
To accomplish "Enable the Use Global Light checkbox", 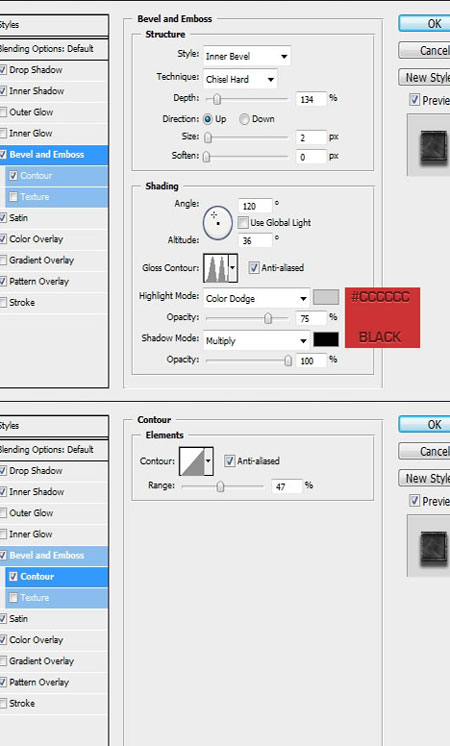I will (243, 223).
